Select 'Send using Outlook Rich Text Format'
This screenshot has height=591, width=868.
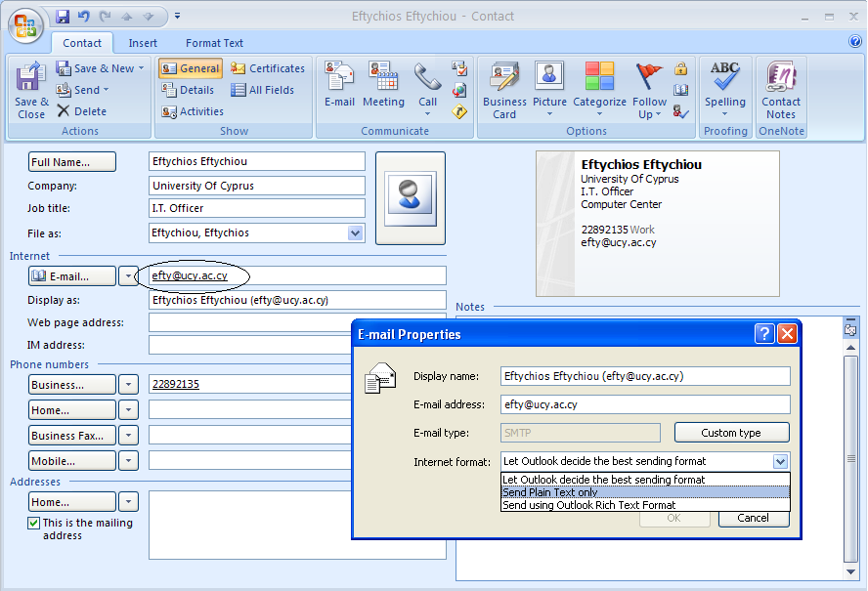pos(645,505)
